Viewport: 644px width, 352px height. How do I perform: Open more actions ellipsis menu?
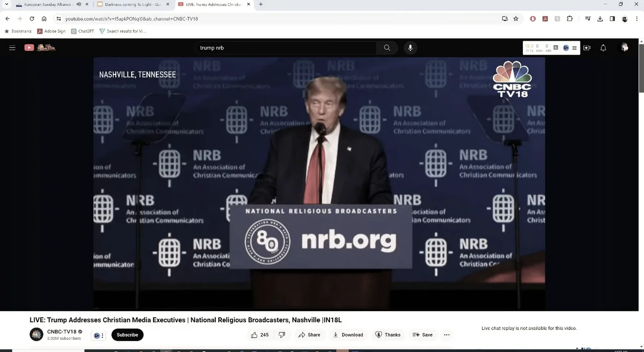pos(447,335)
